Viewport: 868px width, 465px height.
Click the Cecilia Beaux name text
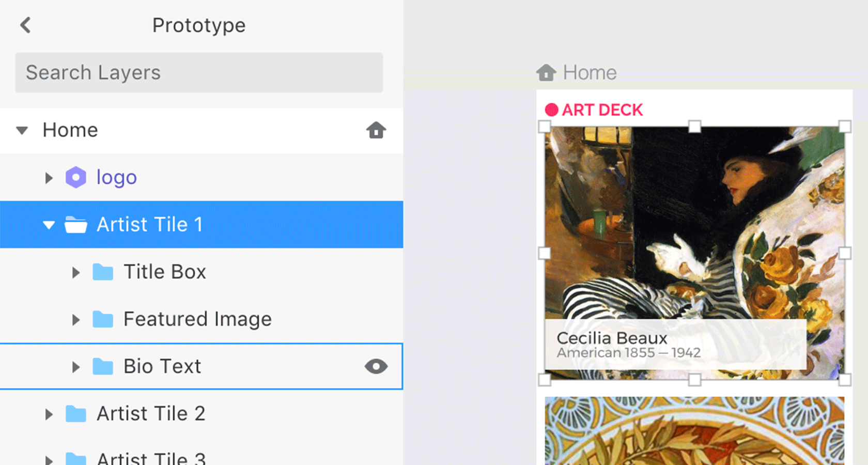tap(612, 338)
